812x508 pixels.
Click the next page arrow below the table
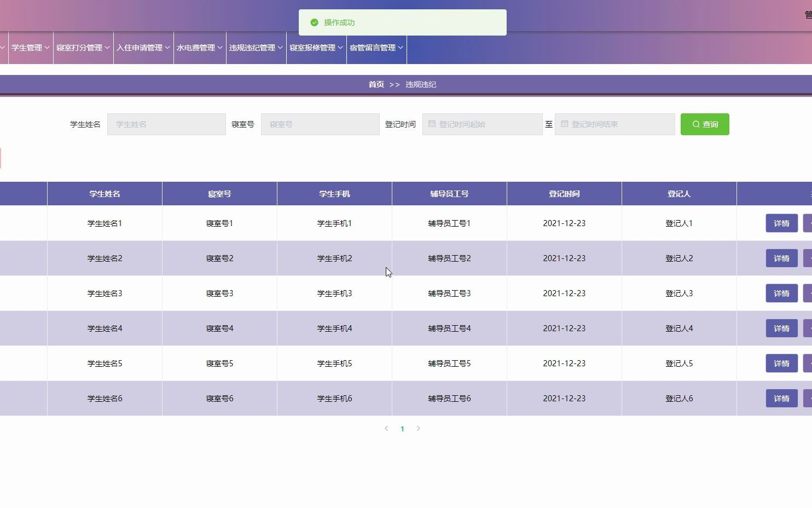point(419,429)
